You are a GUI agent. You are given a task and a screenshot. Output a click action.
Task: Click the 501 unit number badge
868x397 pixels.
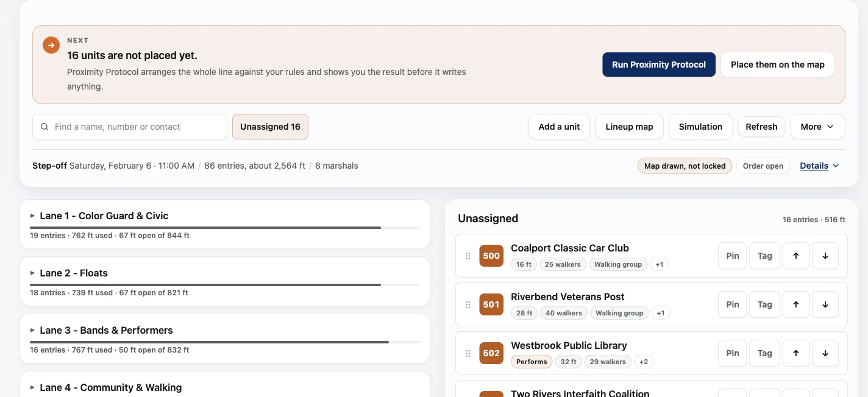click(491, 304)
